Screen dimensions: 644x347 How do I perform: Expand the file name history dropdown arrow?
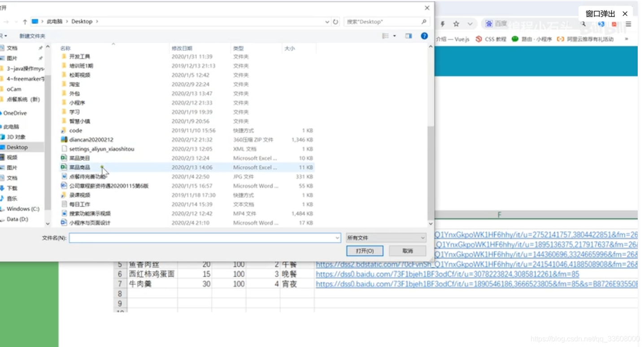tap(337, 238)
